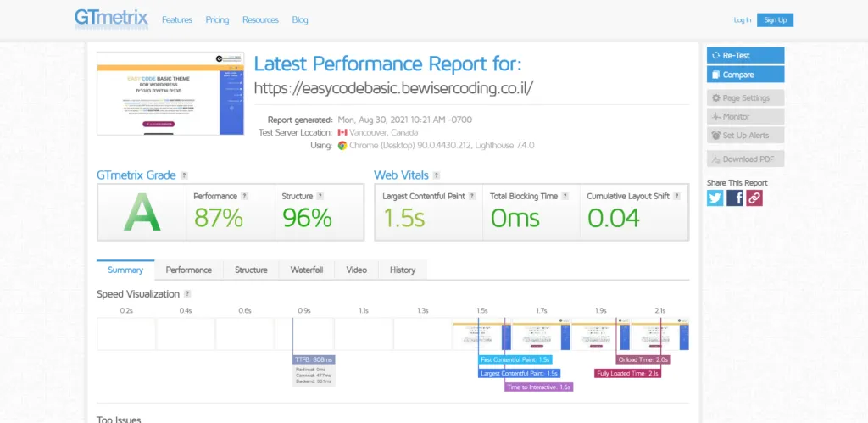Viewport: 868px width, 423px height.
Task: Select the History tab
Action: pos(403,270)
